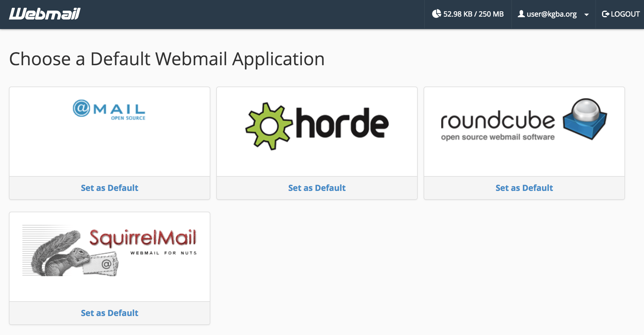Click the Webmail logo in header
This screenshot has width=644, height=335.
tap(45, 14)
